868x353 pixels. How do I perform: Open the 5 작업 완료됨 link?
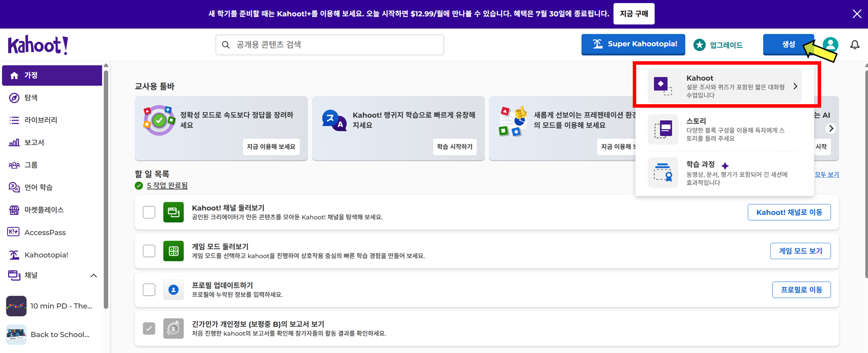point(167,185)
